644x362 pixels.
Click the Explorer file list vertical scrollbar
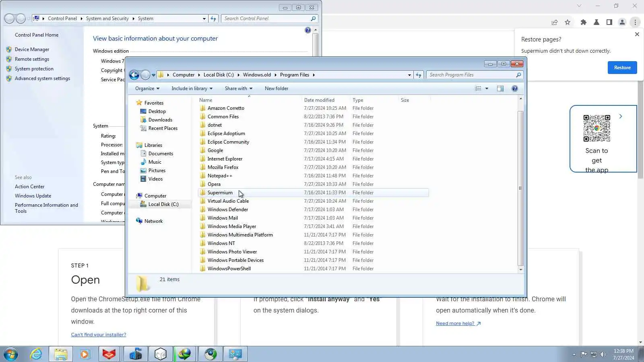(x=520, y=188)
